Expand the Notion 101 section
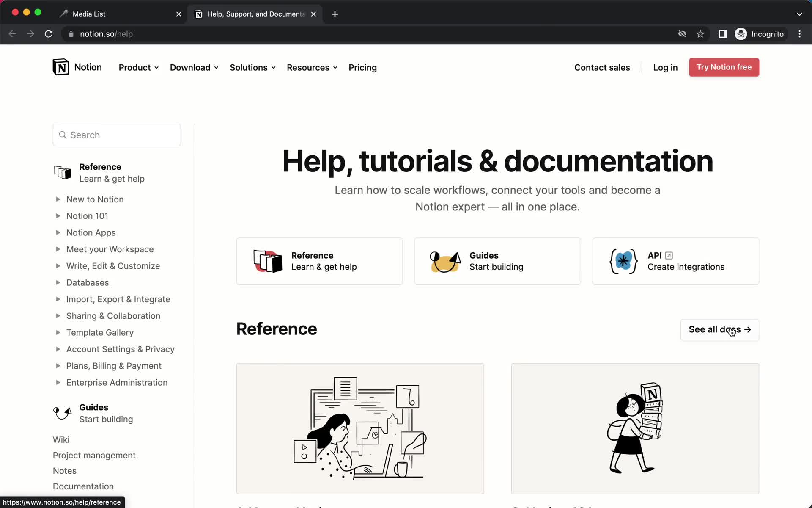This screenshot has width=812, height=508. [58, 216]
